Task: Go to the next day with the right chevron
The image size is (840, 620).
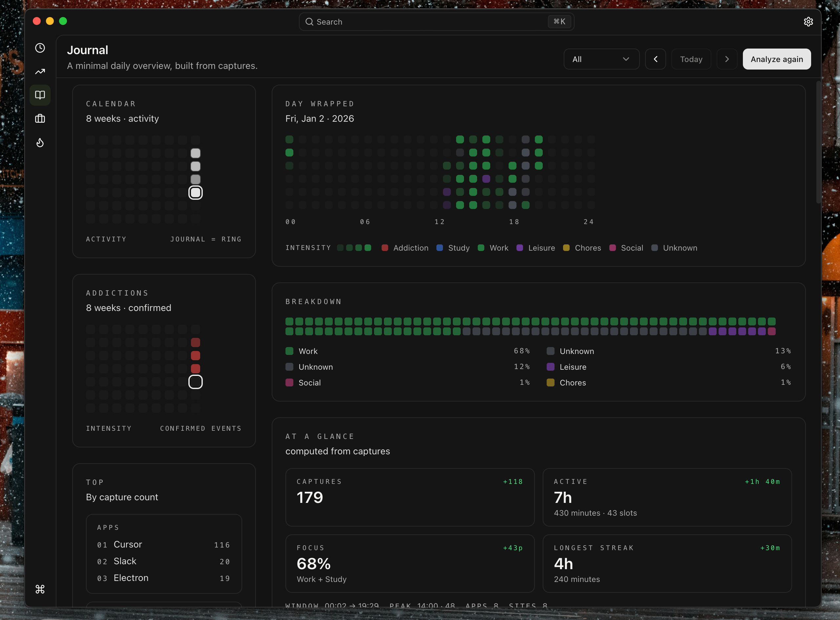Action: (727, 59)
